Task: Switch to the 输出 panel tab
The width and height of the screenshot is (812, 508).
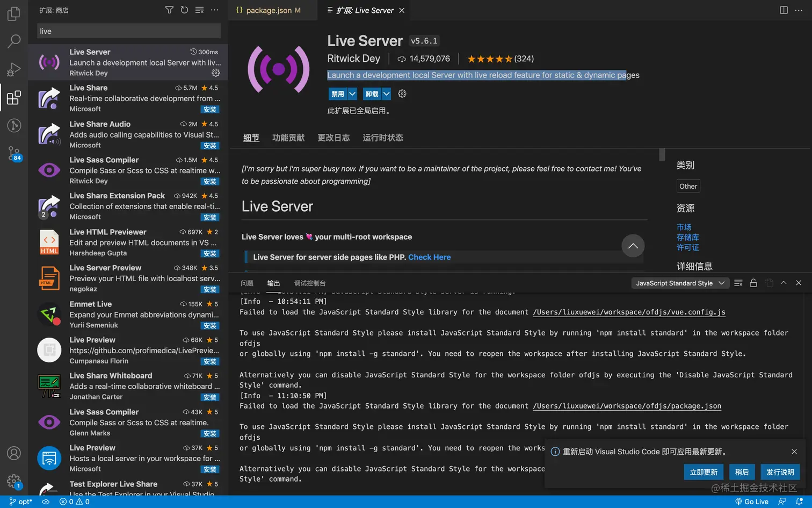Action: pos(274,283)
